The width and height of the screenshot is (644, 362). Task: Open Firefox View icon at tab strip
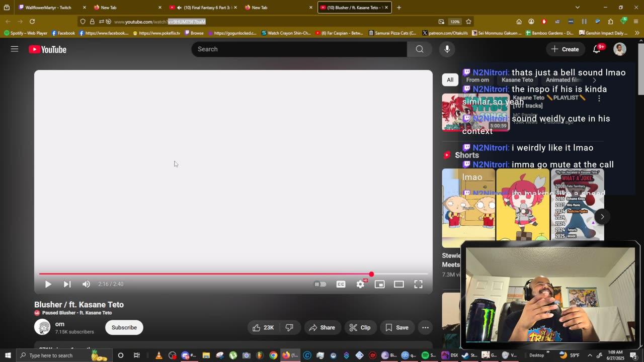7,8
